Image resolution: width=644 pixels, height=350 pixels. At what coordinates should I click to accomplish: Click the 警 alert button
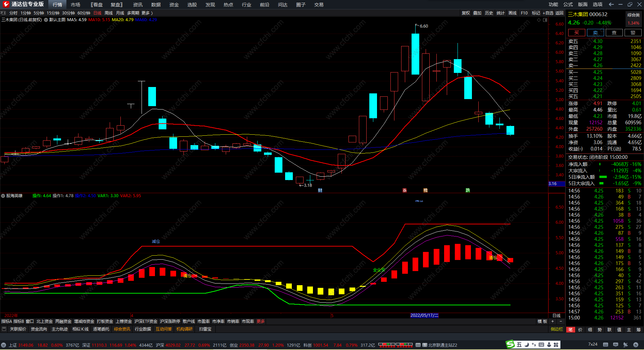pyautogui.click(x=633, y=33)
